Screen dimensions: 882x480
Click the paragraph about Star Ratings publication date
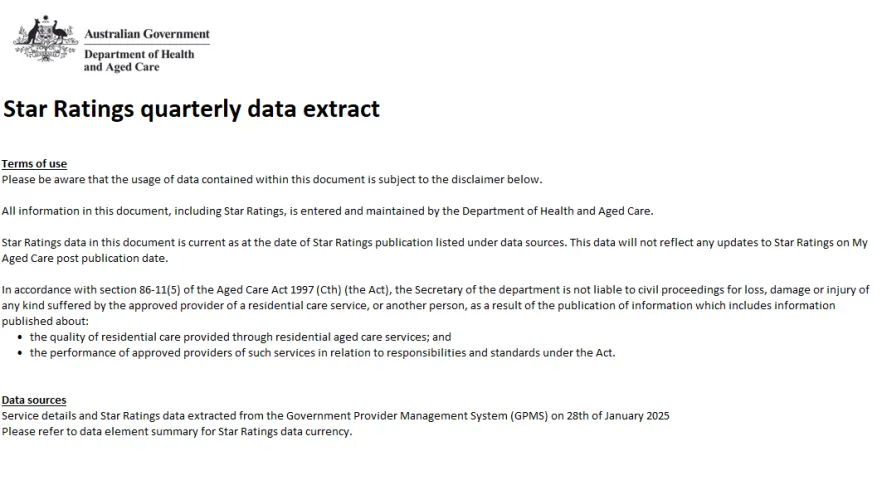coord(434,250)
